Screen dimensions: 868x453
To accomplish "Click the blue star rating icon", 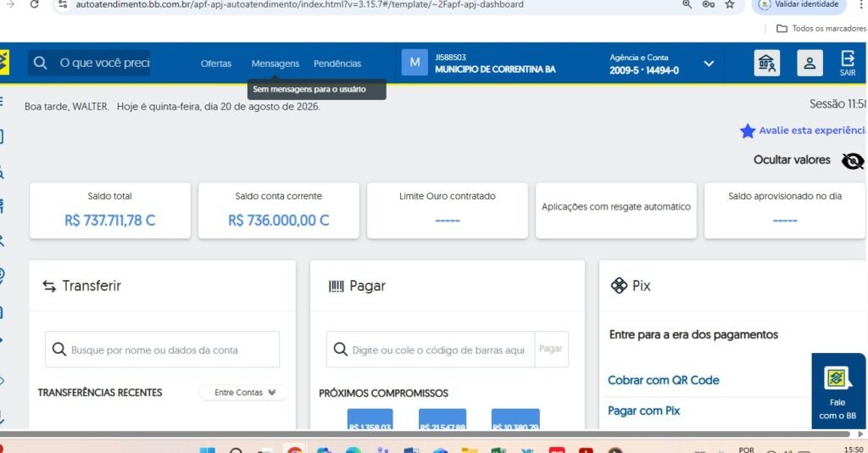I will (x=748, y=131).
